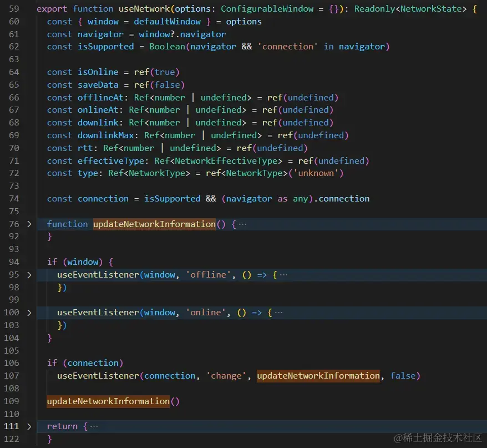Expand folded 'online' event listener chevron

point(29,313)
